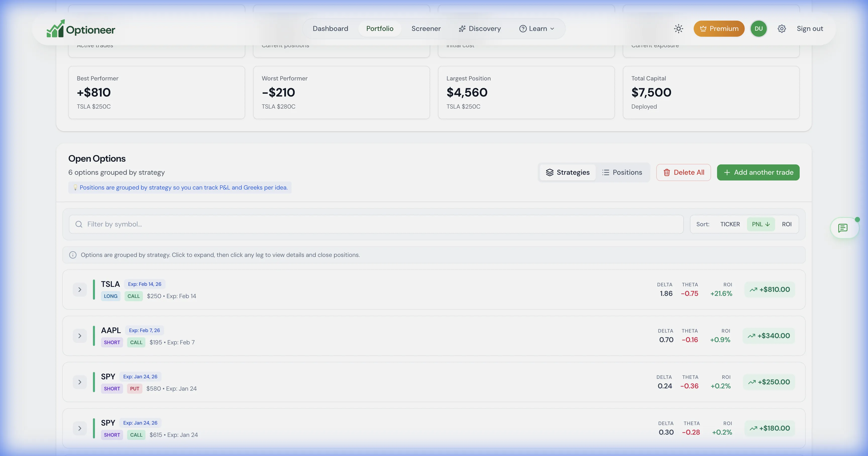Expand the TSLA $250 call strategy row

point(80,290)
